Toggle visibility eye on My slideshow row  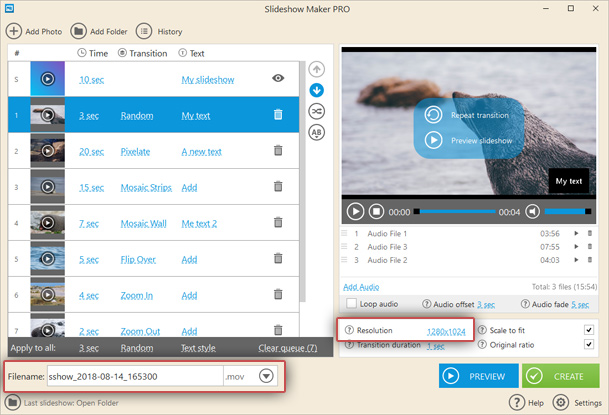click(x=278, y=78)
